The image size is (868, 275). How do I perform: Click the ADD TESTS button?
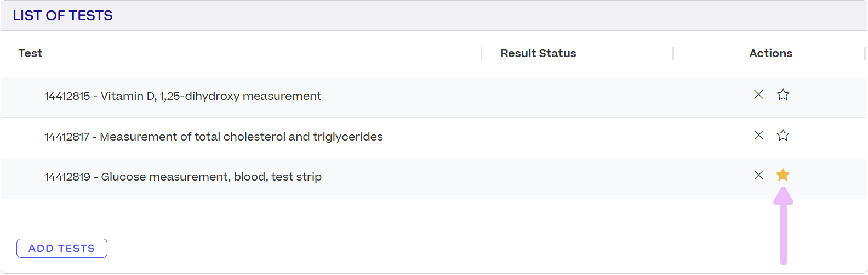(62, 249)
